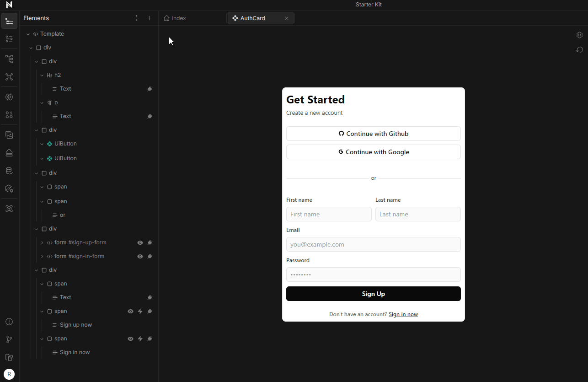The height and width of the screenshot is (382, 588).
Task: Click the workflows node-graph icon in the sidebar
Action: click(x=9, y=77)
